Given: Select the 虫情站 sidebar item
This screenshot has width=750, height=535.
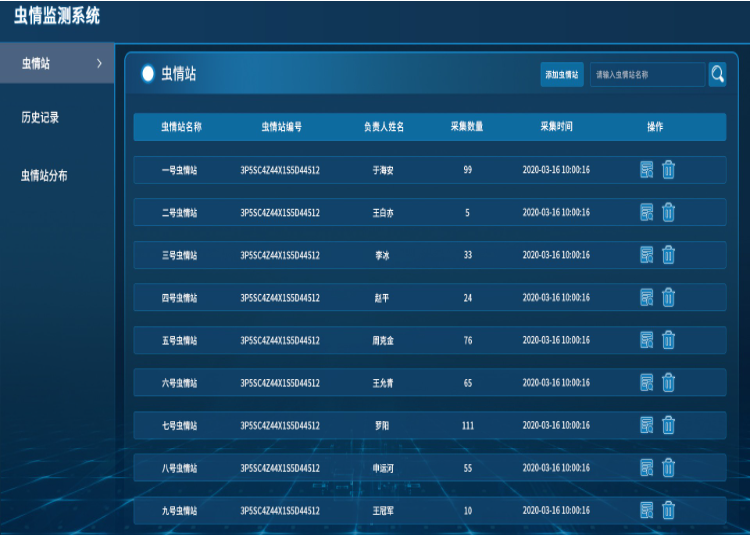Looking at the screenshot, I should [x=57, y=63].
